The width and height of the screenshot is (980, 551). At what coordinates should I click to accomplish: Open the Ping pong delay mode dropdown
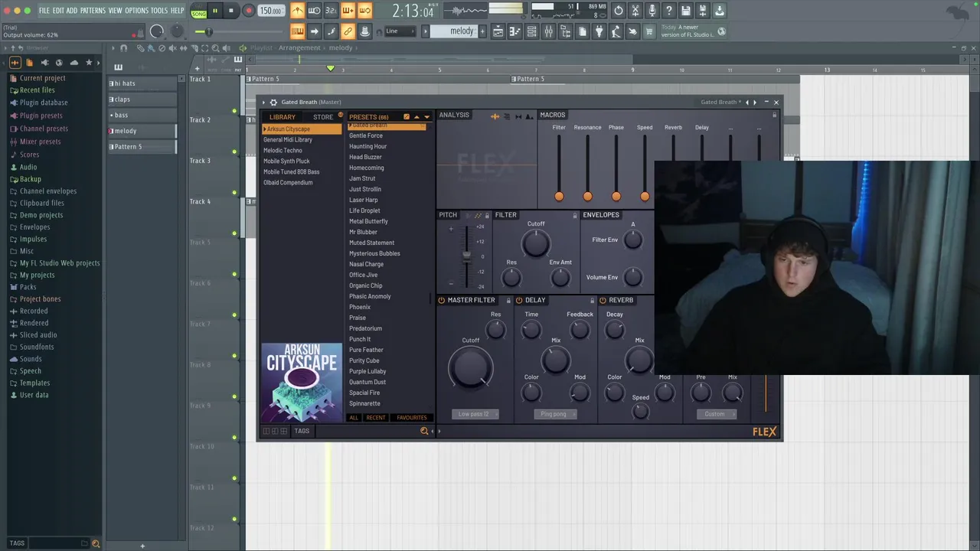[555, 414]
